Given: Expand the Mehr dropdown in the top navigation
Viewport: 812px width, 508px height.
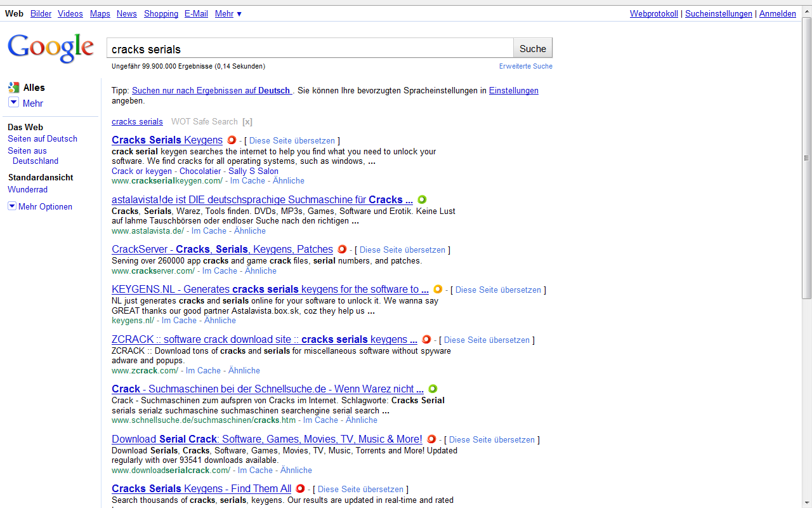Looking at the screenshot, I should tap(228, 13).
